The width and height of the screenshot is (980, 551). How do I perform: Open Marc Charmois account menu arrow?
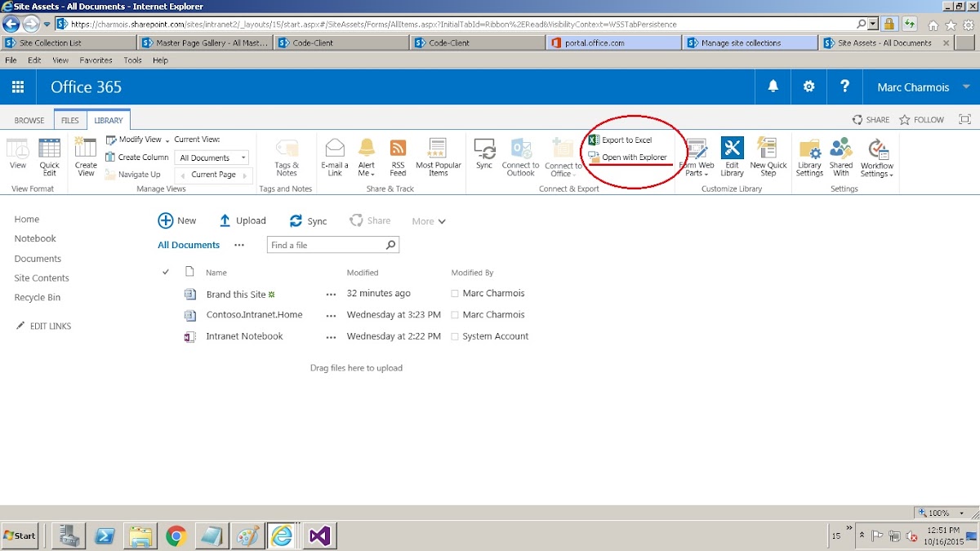966,87
